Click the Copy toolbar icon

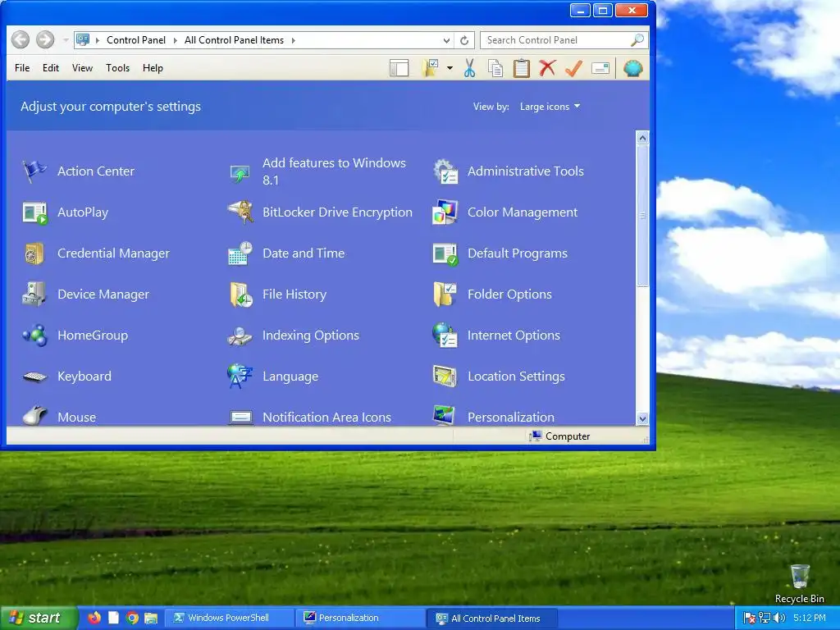coord(495,69)
